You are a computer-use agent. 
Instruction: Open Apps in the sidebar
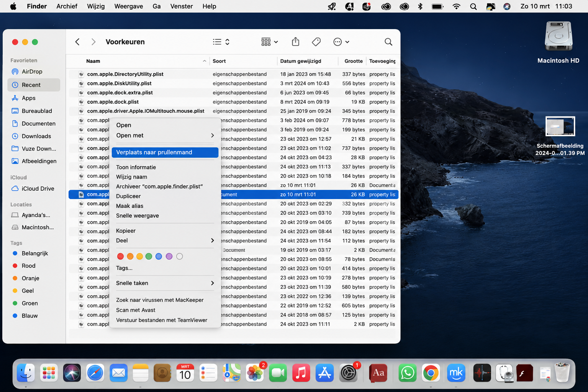point(34,98)
